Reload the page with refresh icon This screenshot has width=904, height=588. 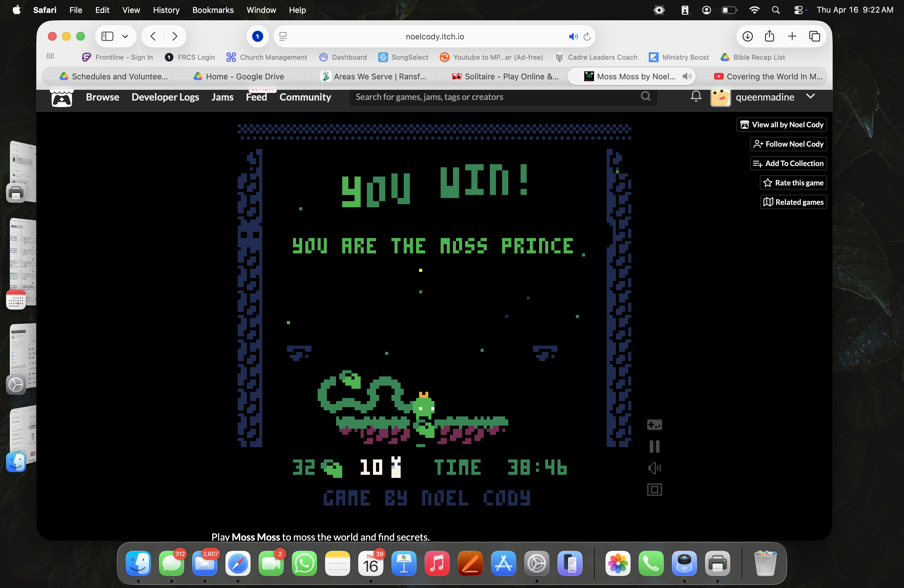pos(587,37)
